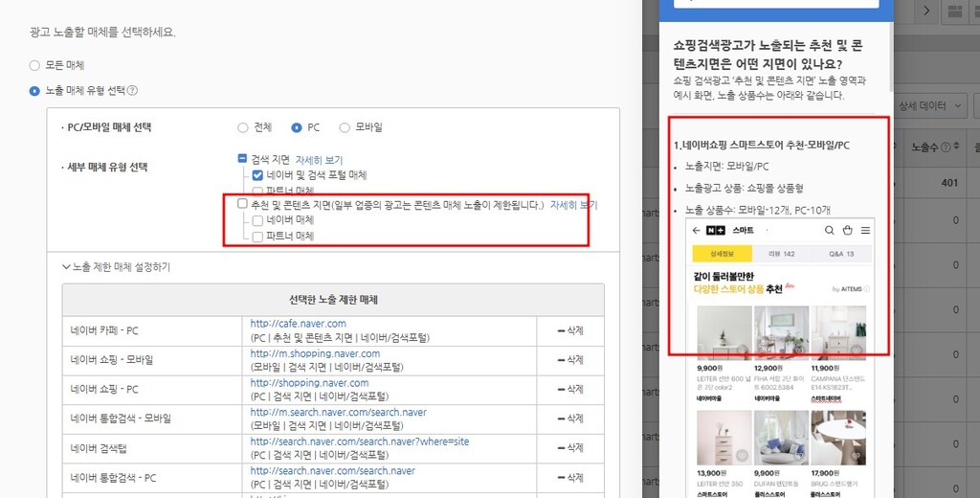The image size is (980, 498).
Task: Click next chevron arrow in background toolbar
Action: tap(926, 11)
